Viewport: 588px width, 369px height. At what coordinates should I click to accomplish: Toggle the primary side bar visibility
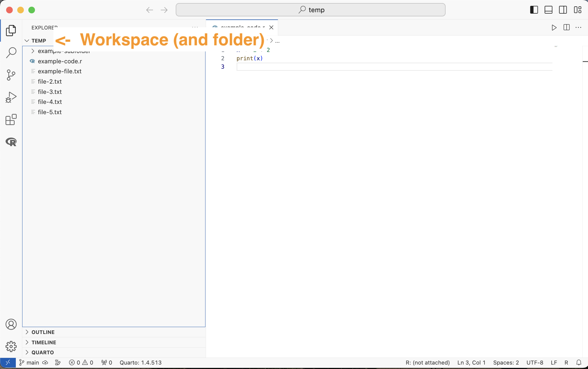tap(534, 10)
